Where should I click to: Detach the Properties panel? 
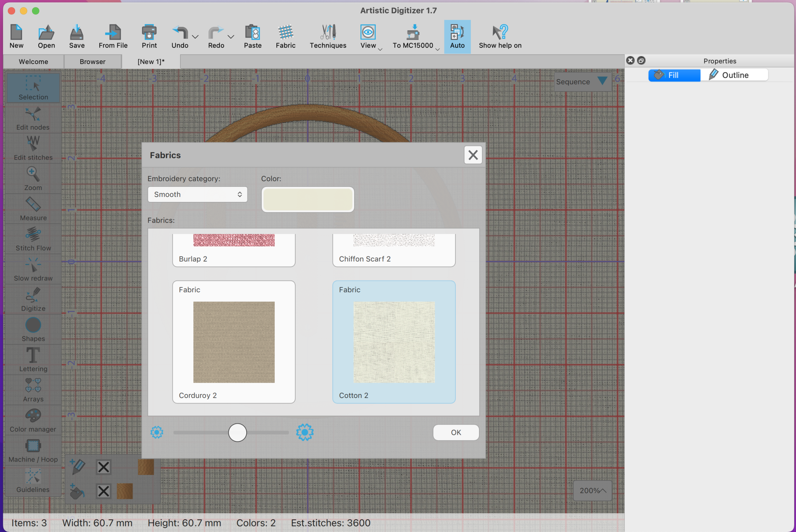click(x=641, y=61)
